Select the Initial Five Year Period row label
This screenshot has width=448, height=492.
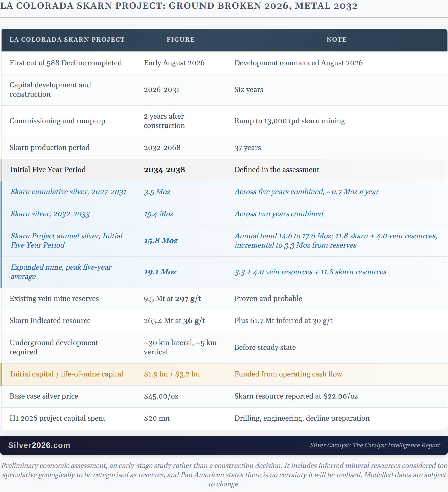[x=48, y=169]
